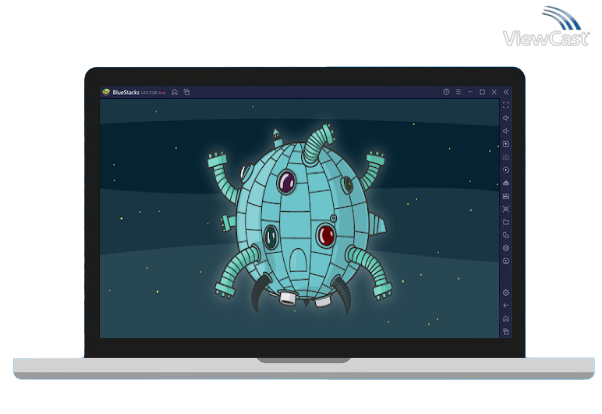This screenshot has height=414, width=602.
Task: Click the BlueStacks title text
Action: click(126, 92)
